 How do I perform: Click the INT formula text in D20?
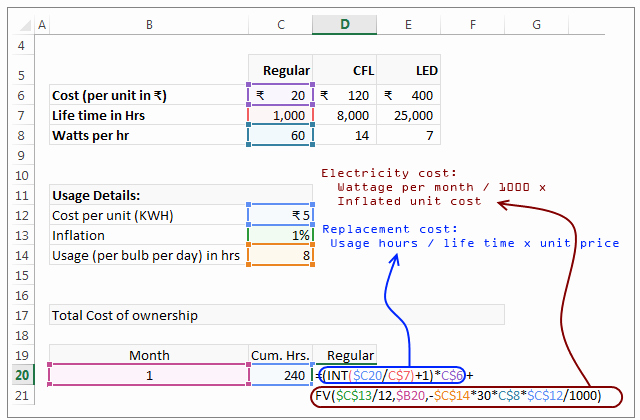coord(394,375)
